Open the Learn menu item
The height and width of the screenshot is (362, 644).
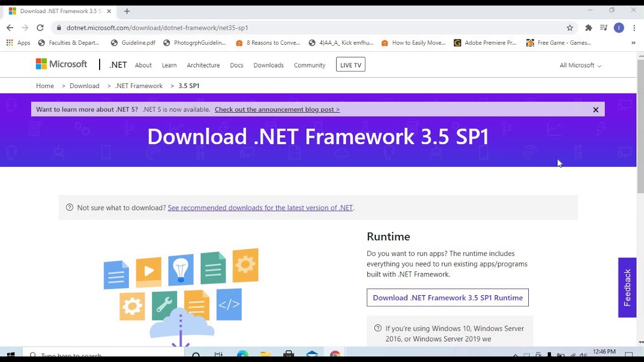click(x=169, y=65)
